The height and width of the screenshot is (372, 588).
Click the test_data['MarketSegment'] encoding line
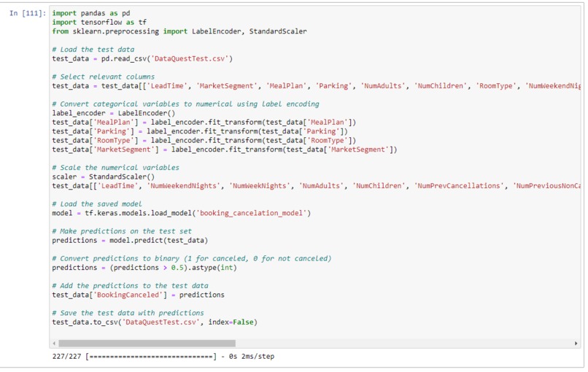225,150
